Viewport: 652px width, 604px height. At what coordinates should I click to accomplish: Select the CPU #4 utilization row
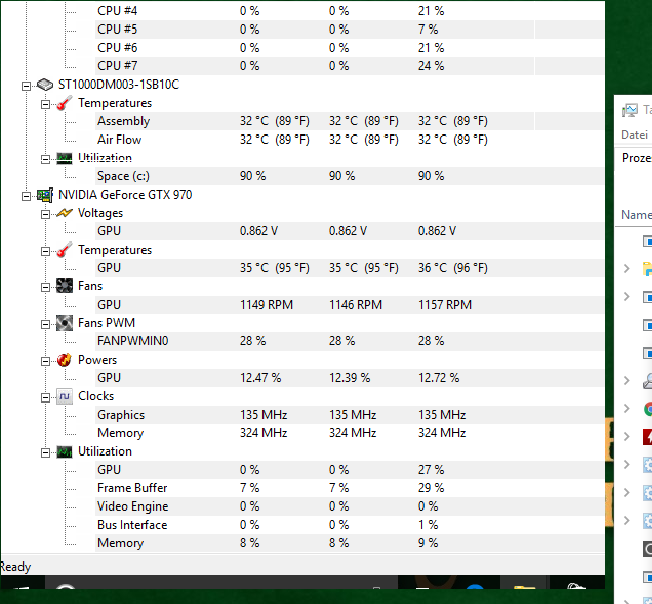pos(349,11)
